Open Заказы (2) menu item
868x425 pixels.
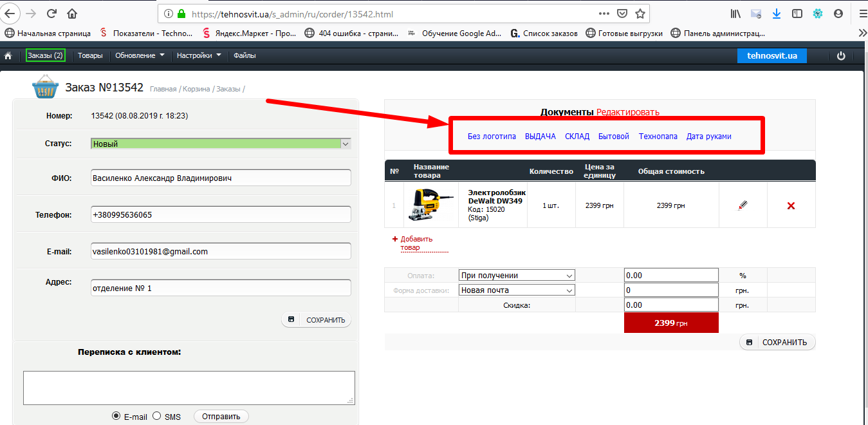[45, 56]
